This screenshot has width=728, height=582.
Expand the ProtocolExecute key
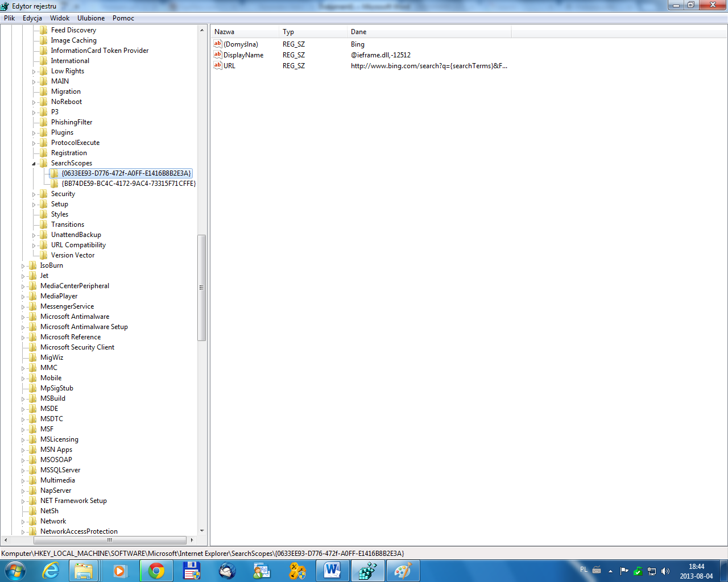(34, 143)
